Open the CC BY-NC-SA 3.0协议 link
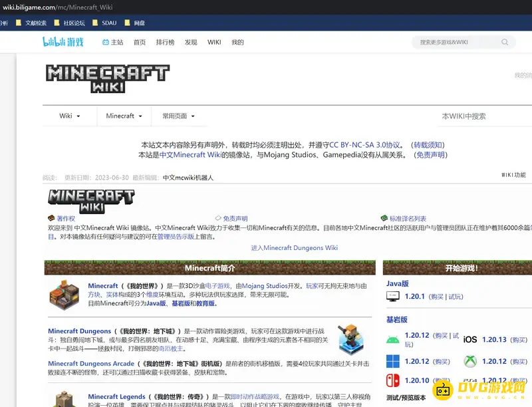 click(365, 144)
